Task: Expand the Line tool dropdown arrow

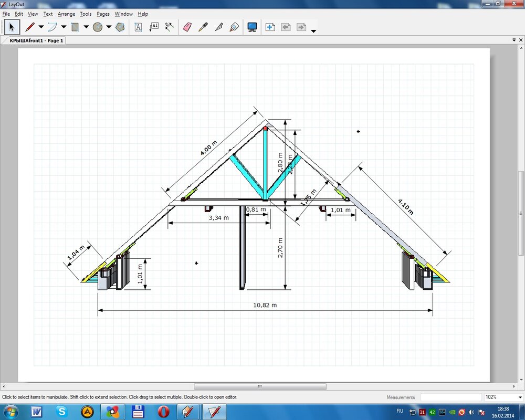Action: (x=41, y=27)
